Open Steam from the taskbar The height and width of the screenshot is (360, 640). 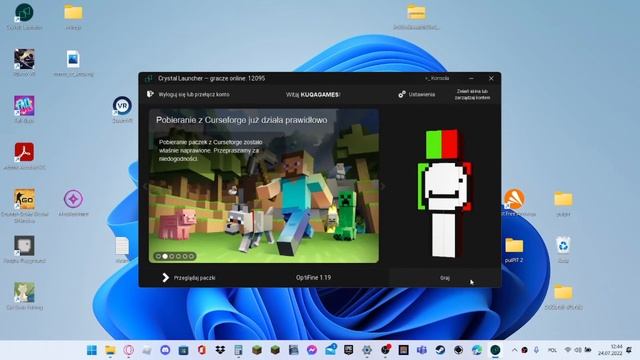pyautogui.click(x=440, y=350)
